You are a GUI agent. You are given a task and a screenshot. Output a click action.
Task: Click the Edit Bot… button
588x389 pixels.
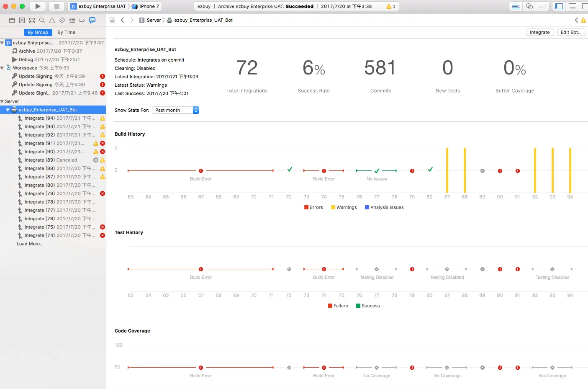571,32
